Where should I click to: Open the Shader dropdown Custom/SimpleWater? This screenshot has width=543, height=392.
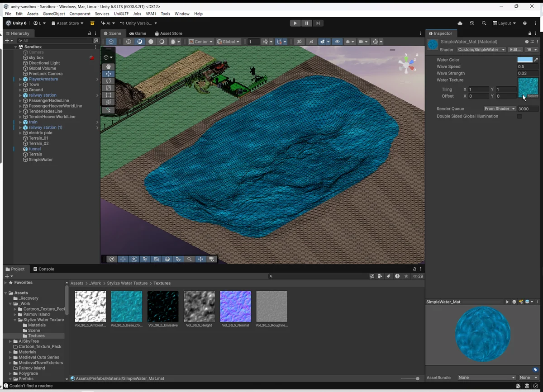point(481,50)
